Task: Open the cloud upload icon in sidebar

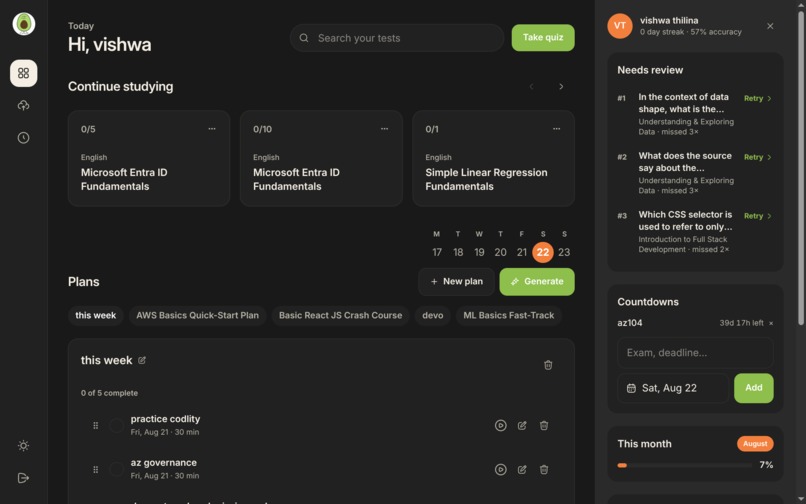Action: click(24, 105)
